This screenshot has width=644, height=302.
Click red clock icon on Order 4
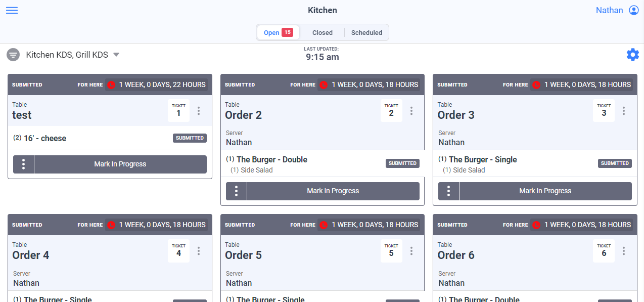pos(111,225)
